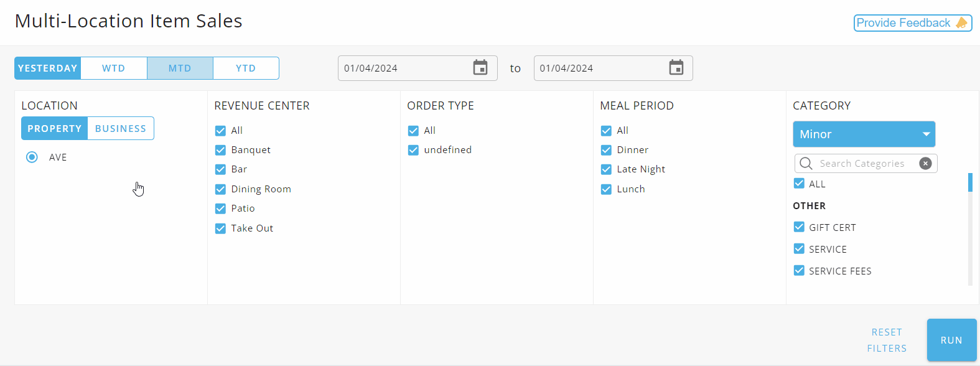Screen dimensions: 980x366
Task: Click the RESET FILTERS link
Action: tap(887, 340)
